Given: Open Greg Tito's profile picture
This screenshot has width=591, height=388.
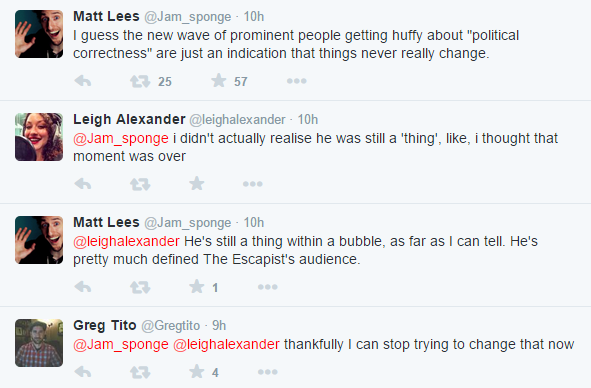Looking at the screenshot, I should [39, 343].
